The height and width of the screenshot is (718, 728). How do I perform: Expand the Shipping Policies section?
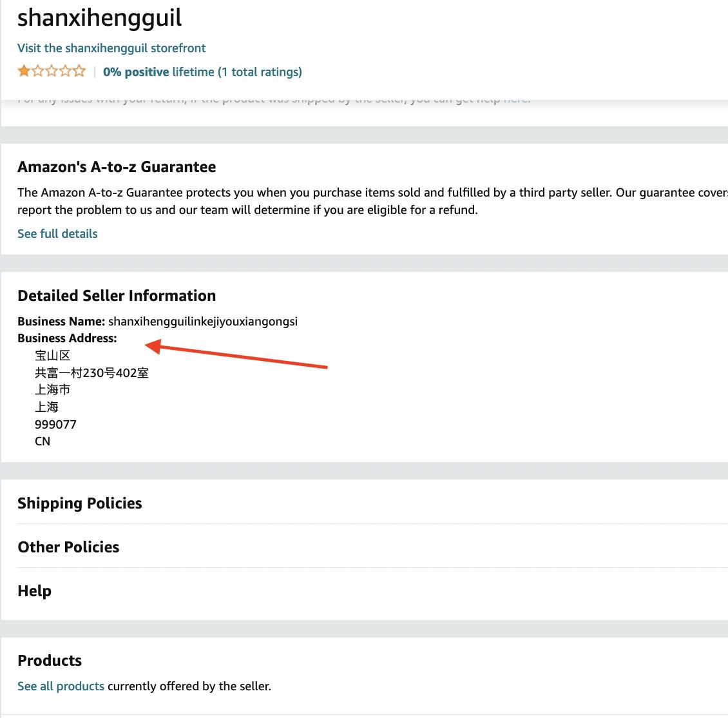80,503
